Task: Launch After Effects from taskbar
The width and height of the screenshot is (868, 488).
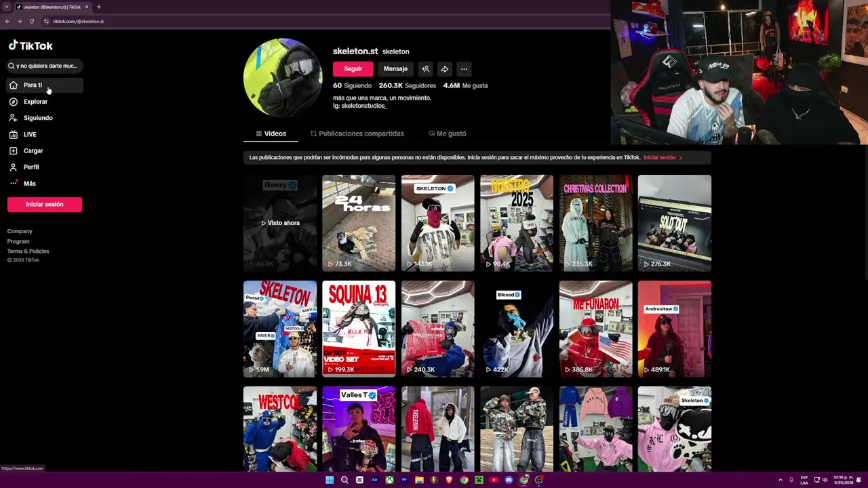Action: coord(374,480)
